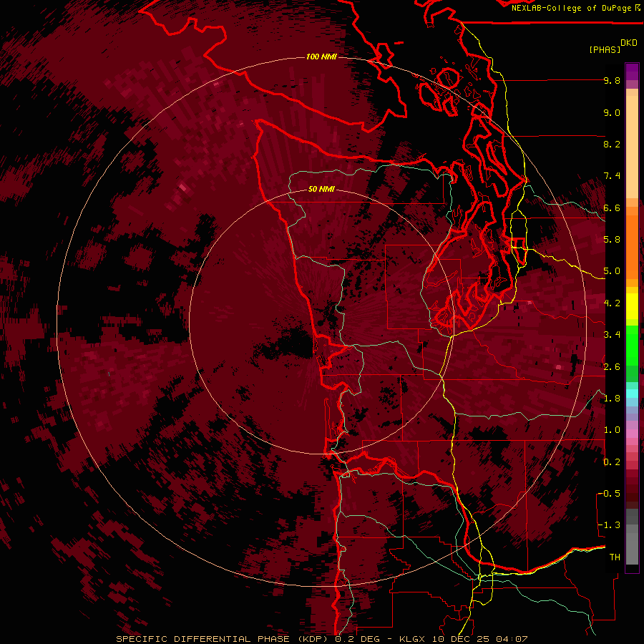644x644 pixels.
Task: Click the 2.6 scale label
Action: 612,367
